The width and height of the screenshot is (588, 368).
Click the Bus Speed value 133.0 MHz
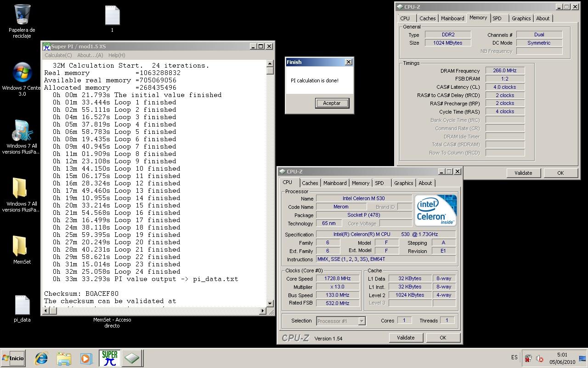(337, 295)
